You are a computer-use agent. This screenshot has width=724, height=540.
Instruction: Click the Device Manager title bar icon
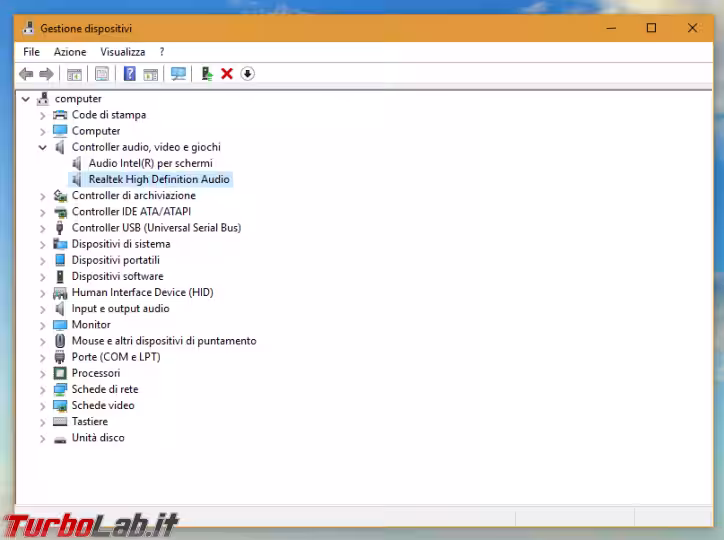coord(28,28)
